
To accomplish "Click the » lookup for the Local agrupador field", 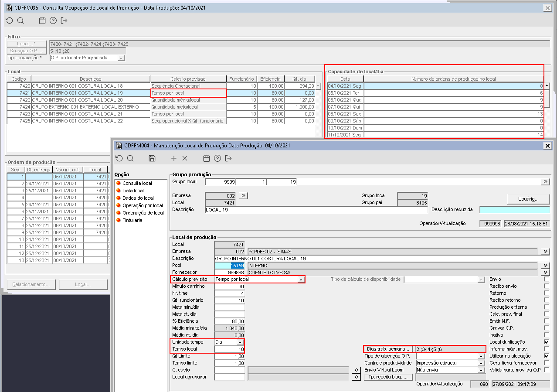I will 356,377.
